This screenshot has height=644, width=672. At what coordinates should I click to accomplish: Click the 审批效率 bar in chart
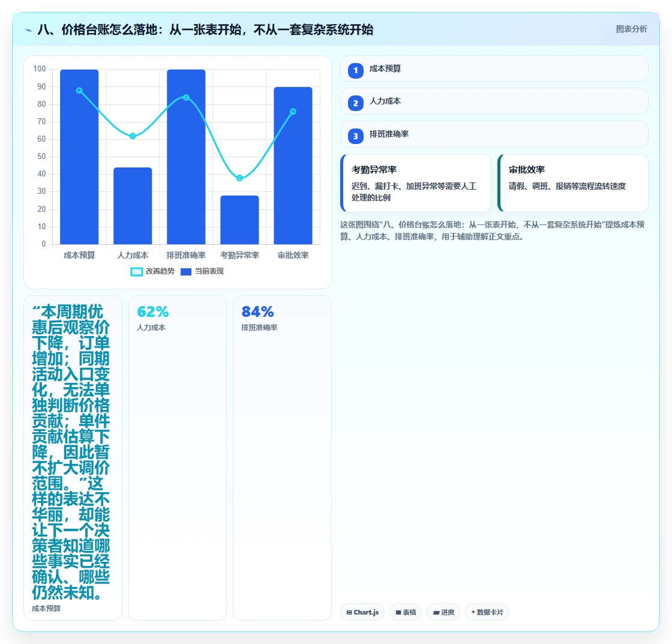click(x=293, y=166)
